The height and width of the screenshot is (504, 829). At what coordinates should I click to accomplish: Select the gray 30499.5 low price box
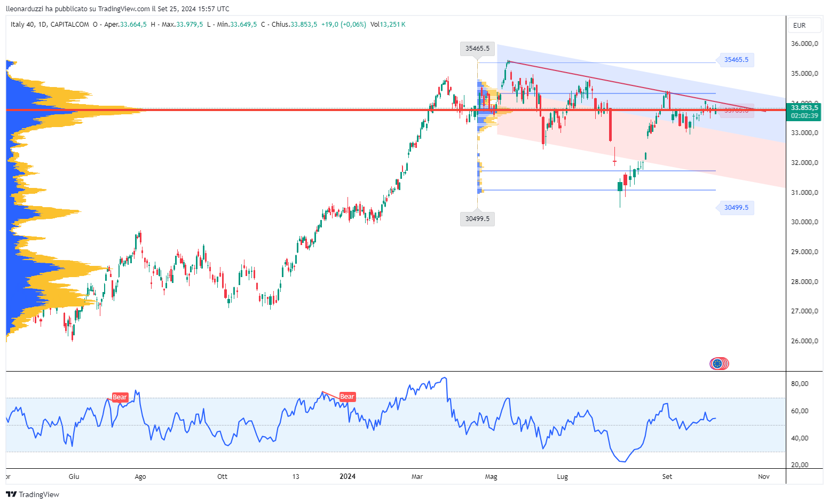(477, 218)
